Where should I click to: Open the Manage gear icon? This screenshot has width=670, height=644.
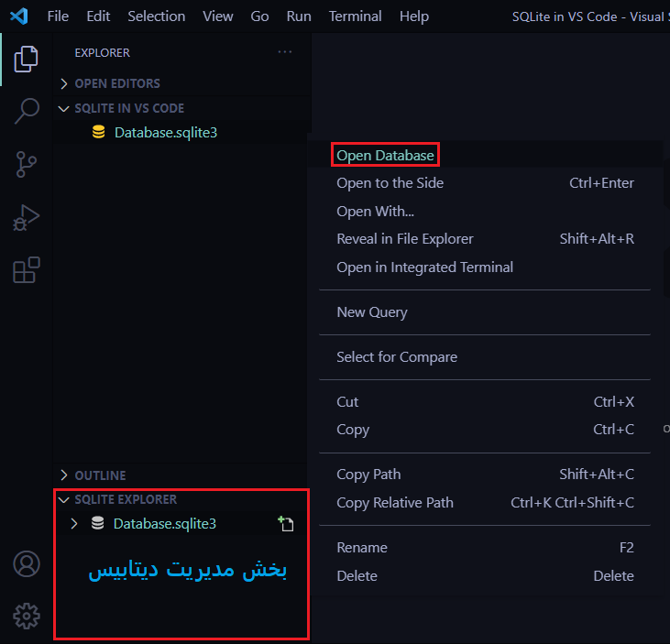tap(27, 616)
